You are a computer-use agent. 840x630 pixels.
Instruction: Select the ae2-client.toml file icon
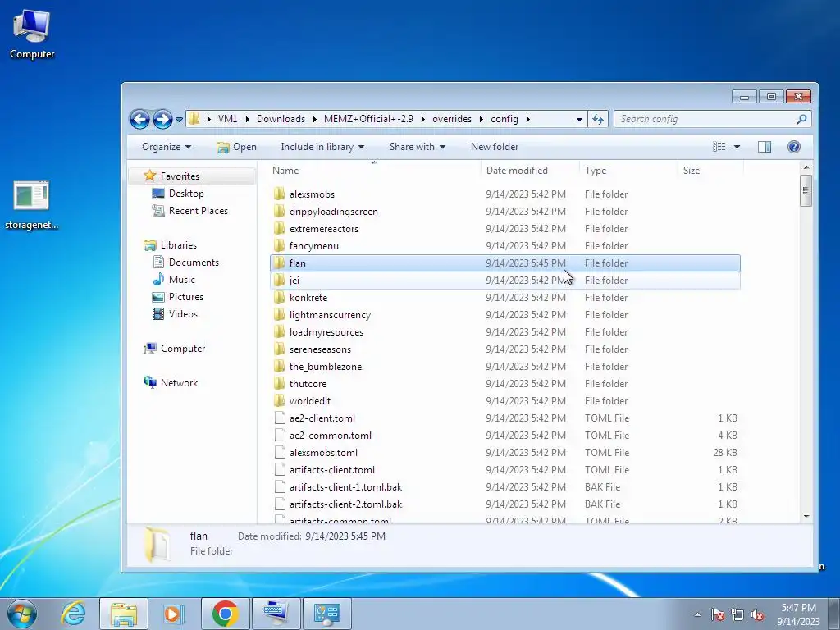(x=279, y=418)
